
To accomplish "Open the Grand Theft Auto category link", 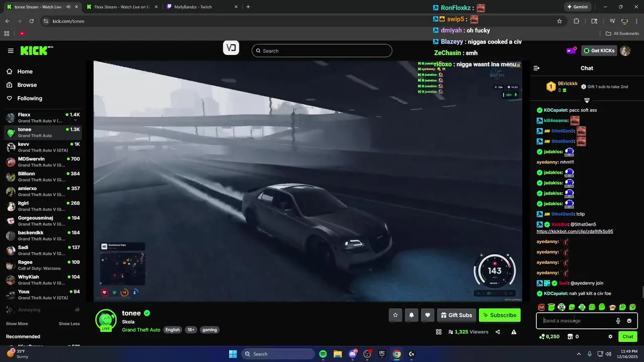I will point(141,330).
